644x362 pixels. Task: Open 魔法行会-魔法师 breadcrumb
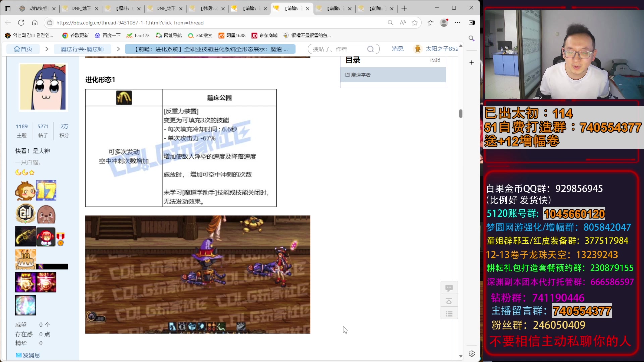click(x=82, y=49)
